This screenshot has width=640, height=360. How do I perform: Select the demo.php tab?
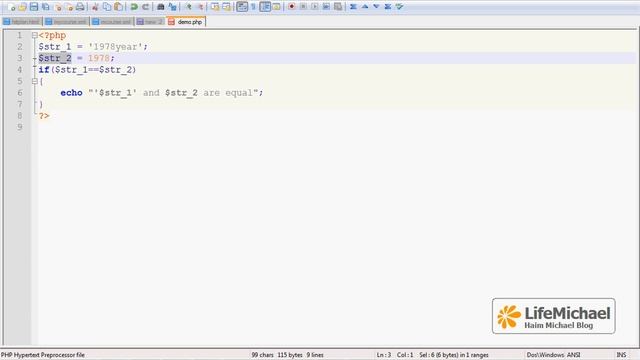(186, 22)
